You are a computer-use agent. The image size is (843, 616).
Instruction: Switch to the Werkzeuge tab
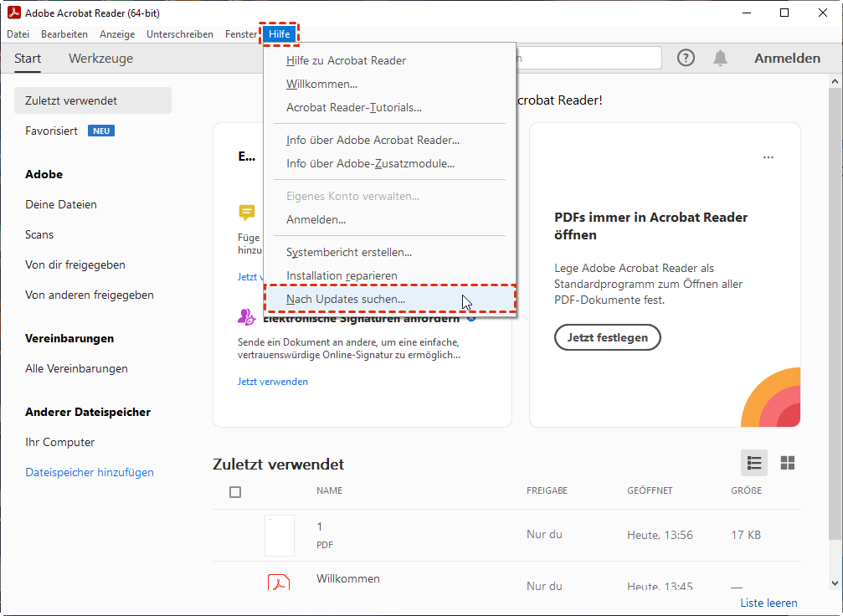click(x=100, y=58)
